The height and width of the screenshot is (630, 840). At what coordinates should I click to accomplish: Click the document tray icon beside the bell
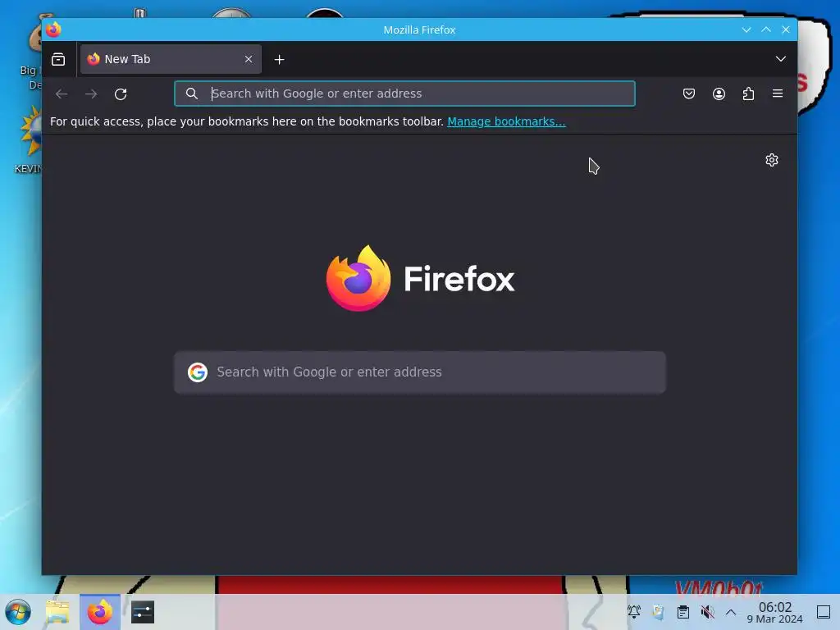[659, 612]
